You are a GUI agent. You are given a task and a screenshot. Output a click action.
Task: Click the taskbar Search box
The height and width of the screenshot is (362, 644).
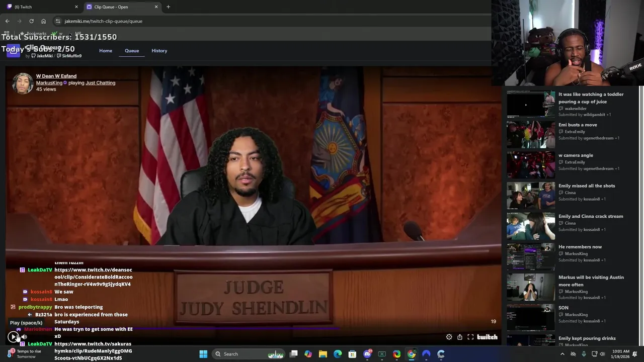[x=248, y=354]
